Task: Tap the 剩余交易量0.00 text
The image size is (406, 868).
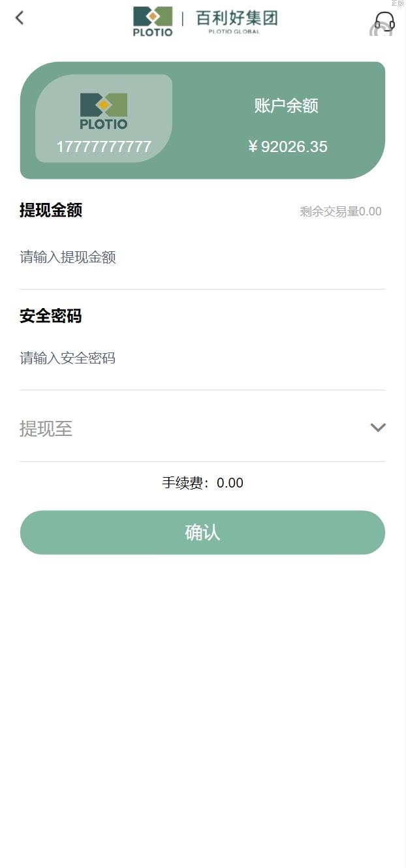Action: [x=340, y=211]
